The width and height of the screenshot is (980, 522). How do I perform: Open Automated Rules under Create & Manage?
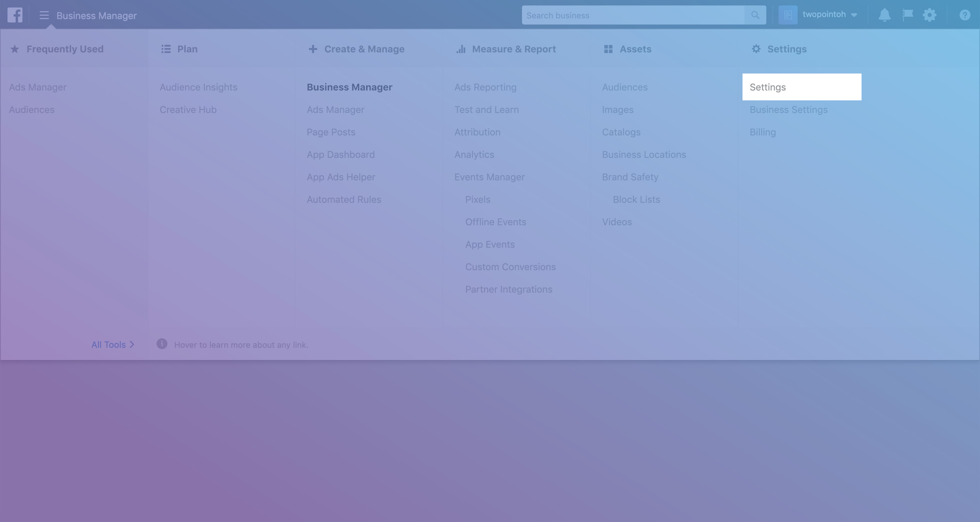click(x=344, y=199)
